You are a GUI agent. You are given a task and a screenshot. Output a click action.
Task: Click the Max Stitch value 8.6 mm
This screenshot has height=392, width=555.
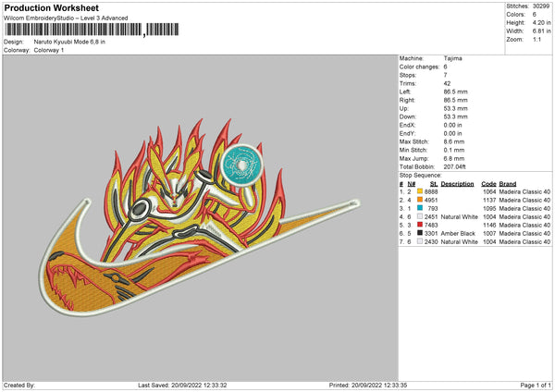pos(454,141)
